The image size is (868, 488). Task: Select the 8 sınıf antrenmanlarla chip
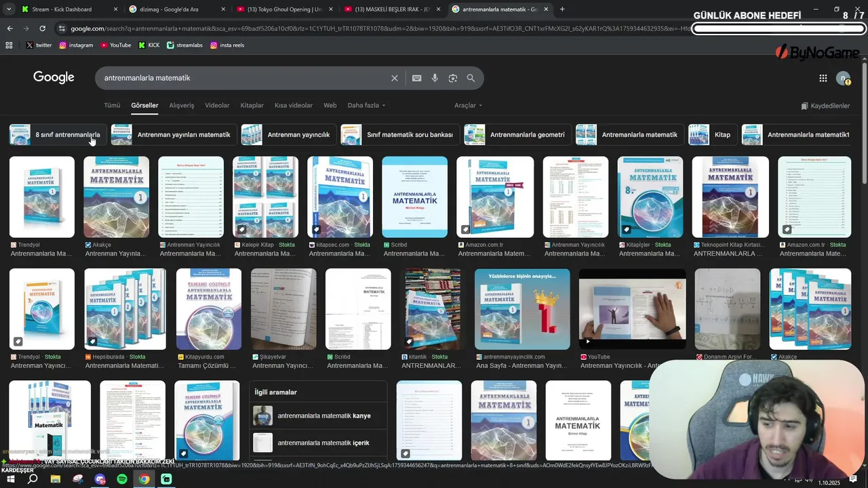(x=57, y=134)
